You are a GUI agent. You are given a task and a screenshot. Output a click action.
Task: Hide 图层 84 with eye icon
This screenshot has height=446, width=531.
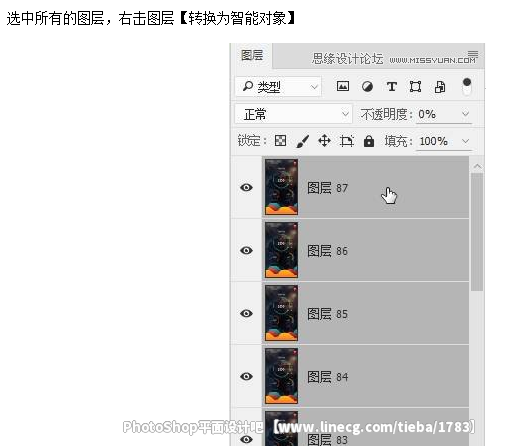247,376
